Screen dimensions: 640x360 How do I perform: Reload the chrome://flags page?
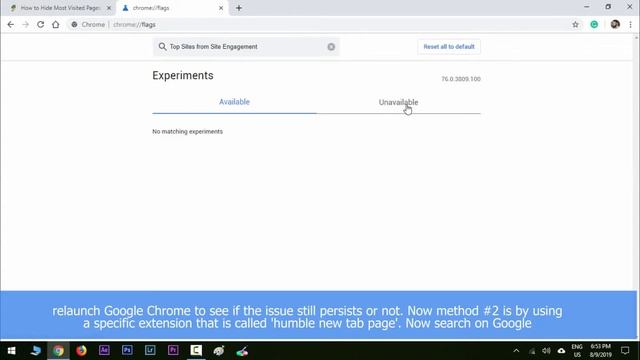pos(40,24)
